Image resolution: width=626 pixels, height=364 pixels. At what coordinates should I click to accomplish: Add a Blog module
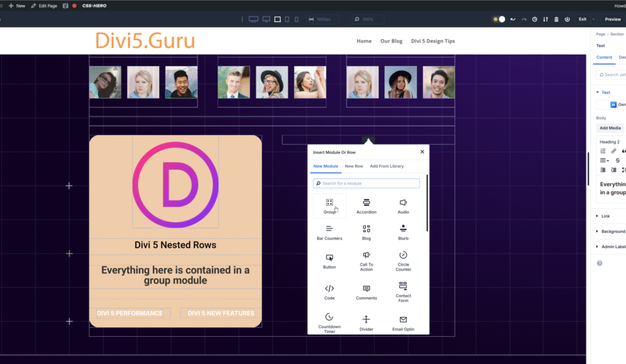(366, 232)
